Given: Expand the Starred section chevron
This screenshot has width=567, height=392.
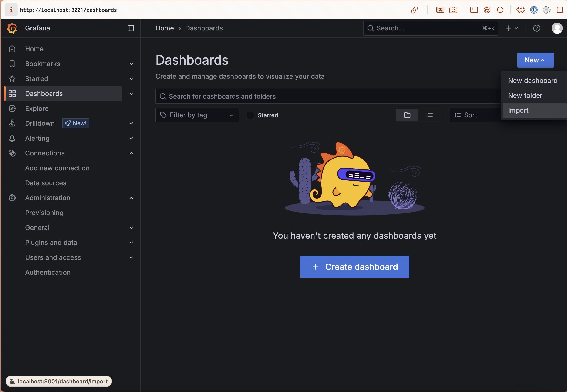Looking at the screenshot, I should [131, 79].
